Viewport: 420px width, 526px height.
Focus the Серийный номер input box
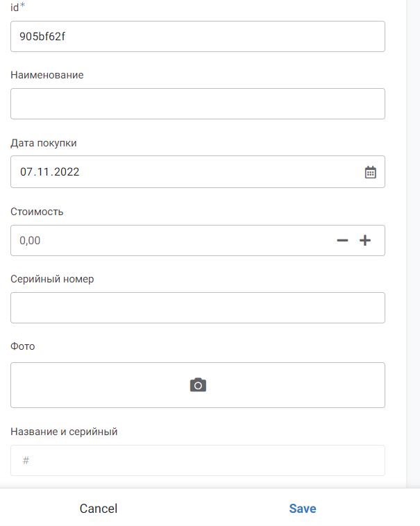coord(198,307)
